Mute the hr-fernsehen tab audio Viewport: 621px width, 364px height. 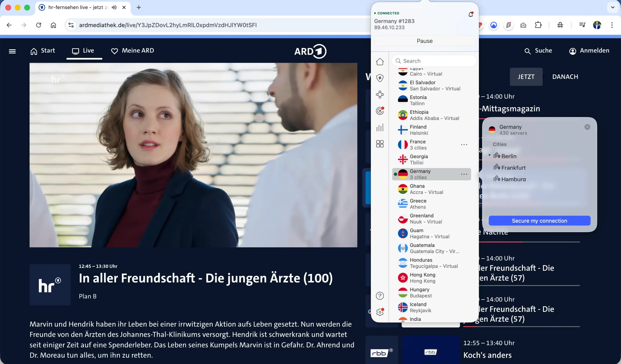(x=114, y=7)
